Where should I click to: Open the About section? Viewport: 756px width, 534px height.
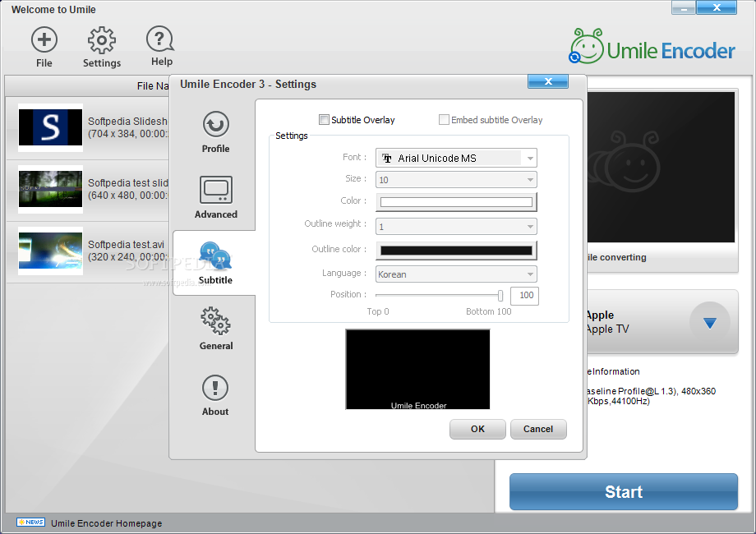tap(215, 395)
